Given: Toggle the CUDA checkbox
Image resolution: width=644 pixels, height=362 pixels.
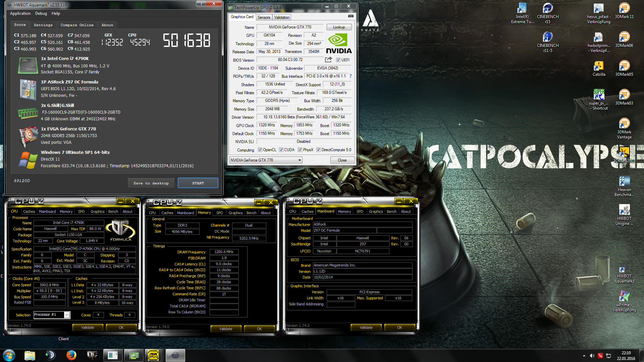Looking at the screenshot, I should pos(281,150).
